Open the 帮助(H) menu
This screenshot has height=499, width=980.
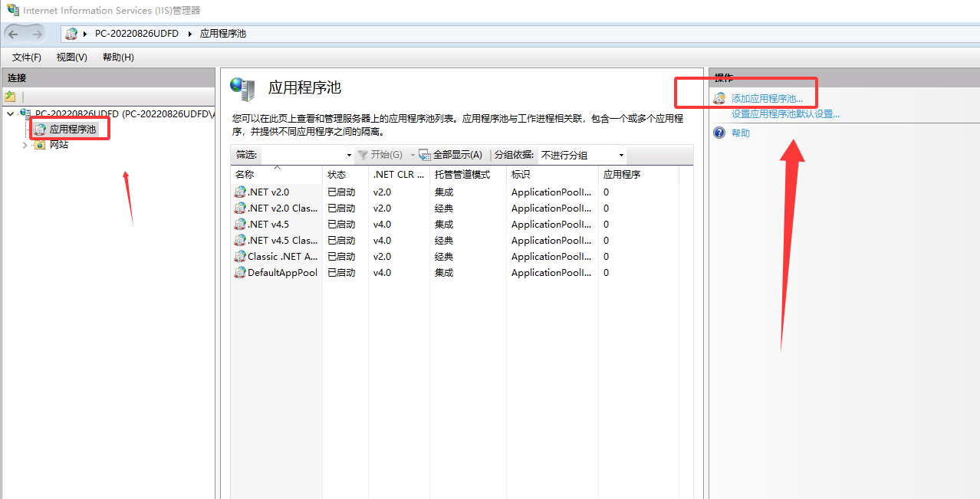point(118,57)
